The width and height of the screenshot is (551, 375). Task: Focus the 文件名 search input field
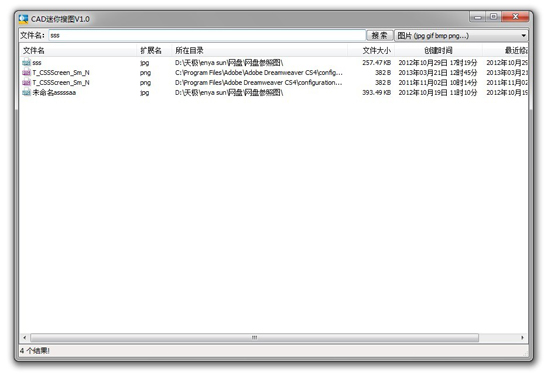tap(207, 35)
